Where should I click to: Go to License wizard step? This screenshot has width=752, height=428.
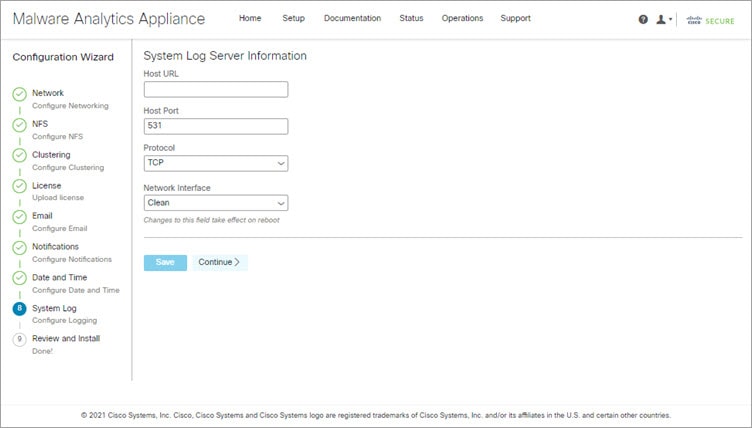[47, 185]
